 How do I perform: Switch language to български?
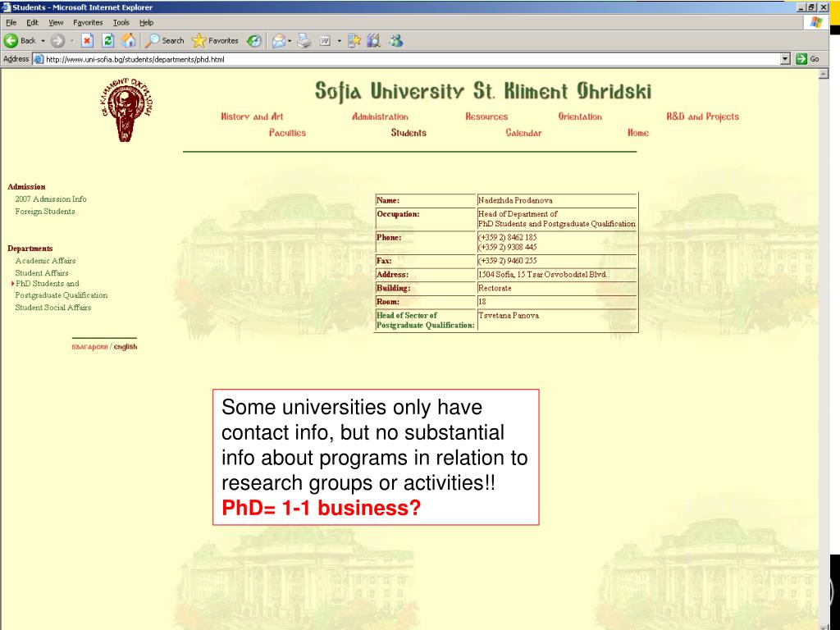pyautogui.click(x=89, y=347)
